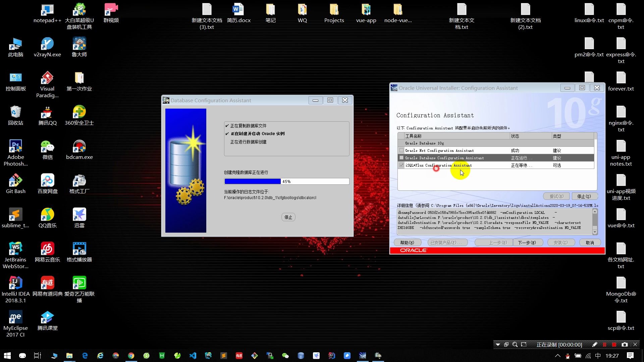644x362 pixels.
Task: Open the notification center icon
Action: 630,356
